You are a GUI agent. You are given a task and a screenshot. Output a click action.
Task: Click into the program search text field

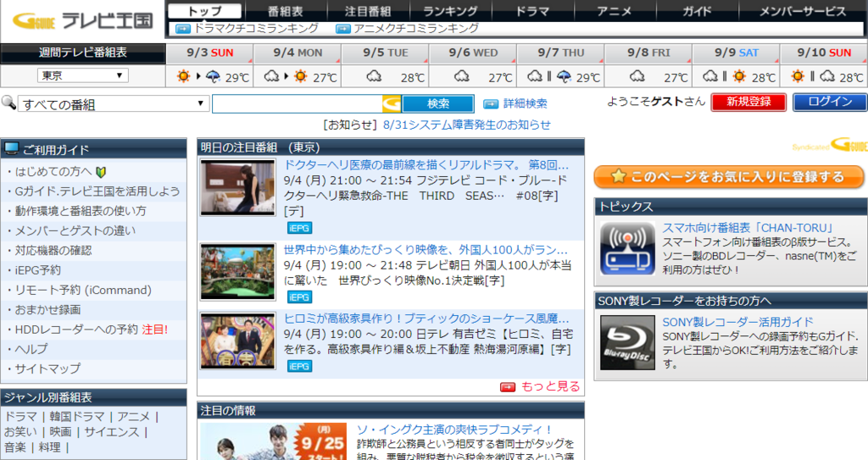(298, 103)
